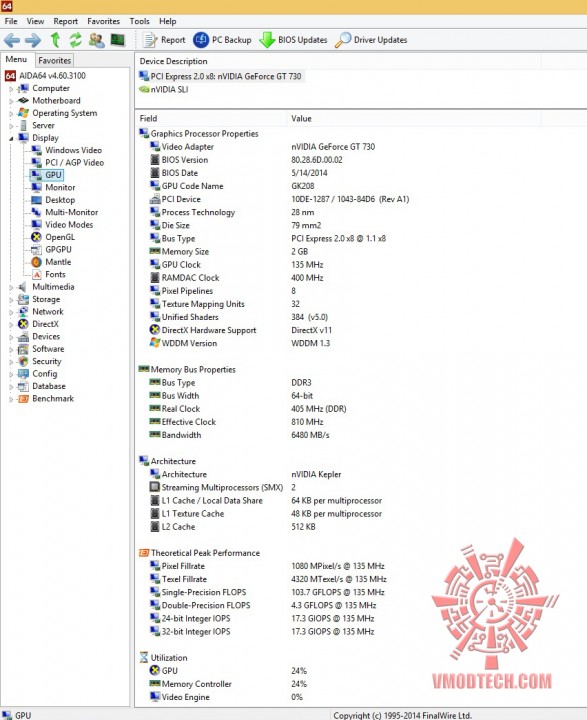
Task: Select the nVIDIA SLI device entry
Action: click(x=164, y=90)
